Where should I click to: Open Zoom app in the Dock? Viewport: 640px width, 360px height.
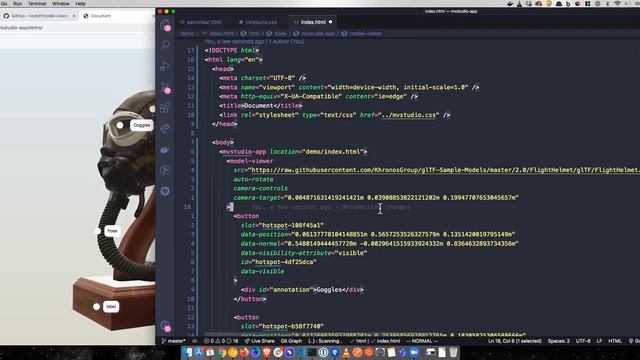coord(414,352)
